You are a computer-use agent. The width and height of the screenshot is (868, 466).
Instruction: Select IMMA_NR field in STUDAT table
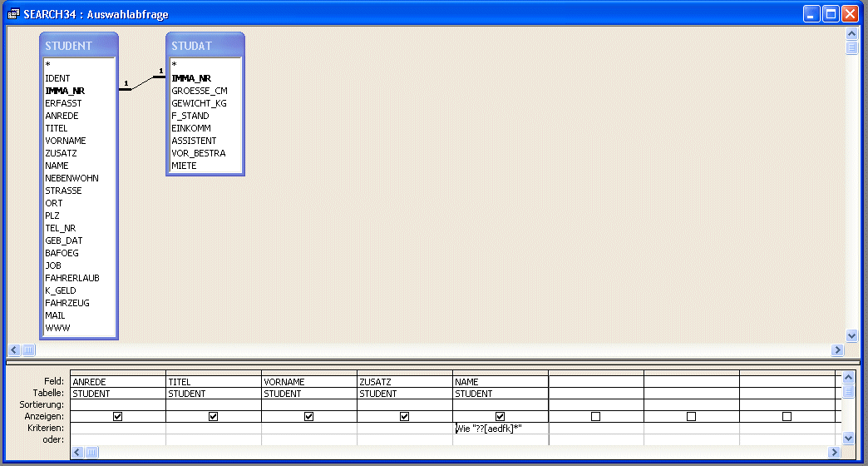[191, 78]
